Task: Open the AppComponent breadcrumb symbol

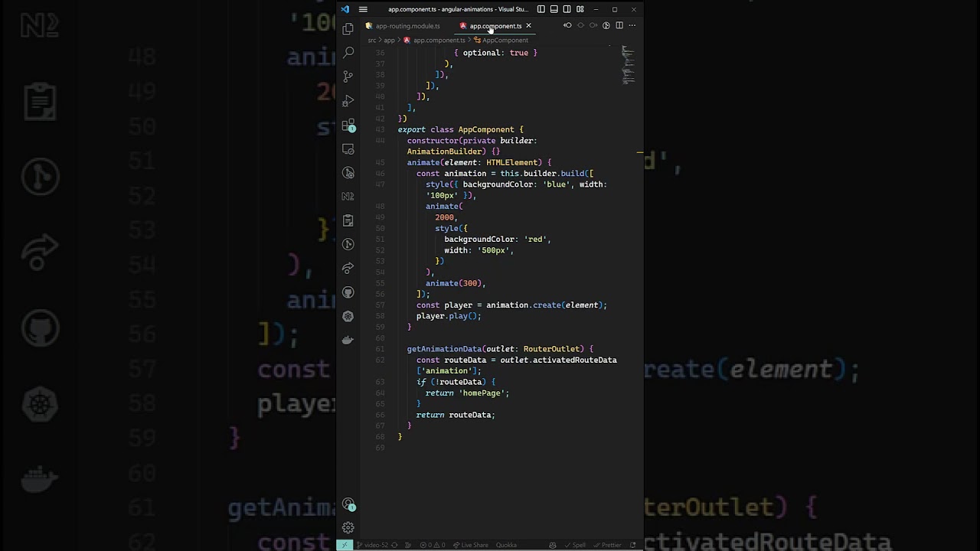Action: [501, 41]
